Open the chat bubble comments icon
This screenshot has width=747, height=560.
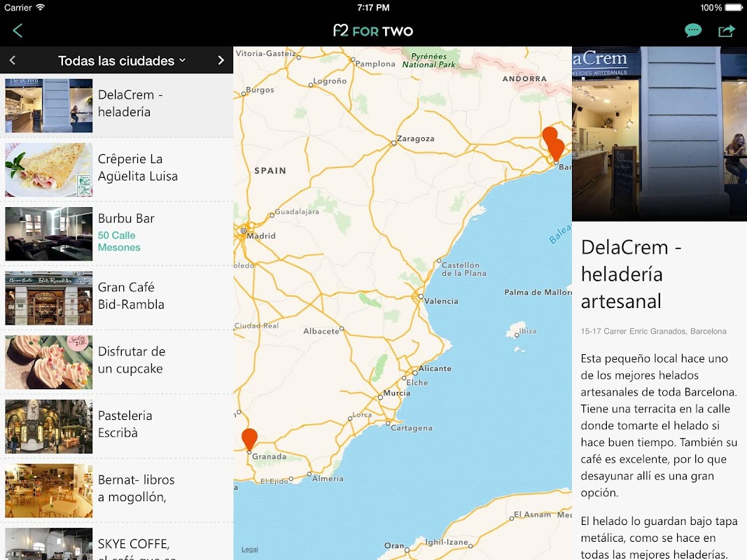tap(692, 31)
